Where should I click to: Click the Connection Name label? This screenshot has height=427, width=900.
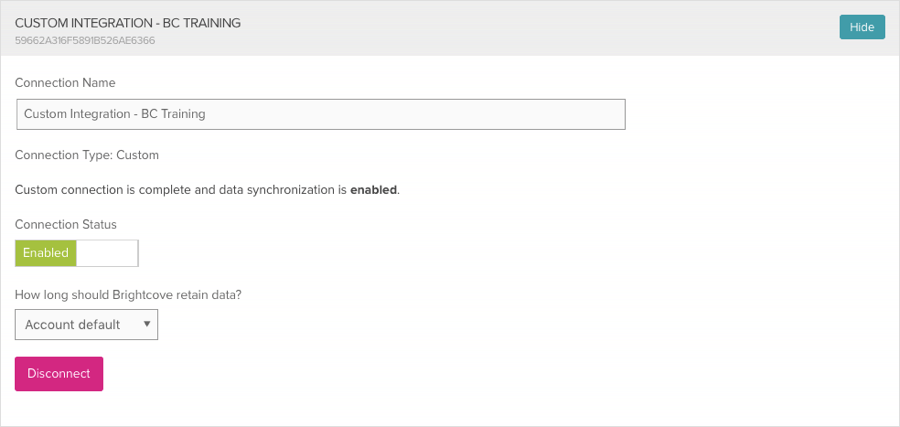[x=65, y=82]
